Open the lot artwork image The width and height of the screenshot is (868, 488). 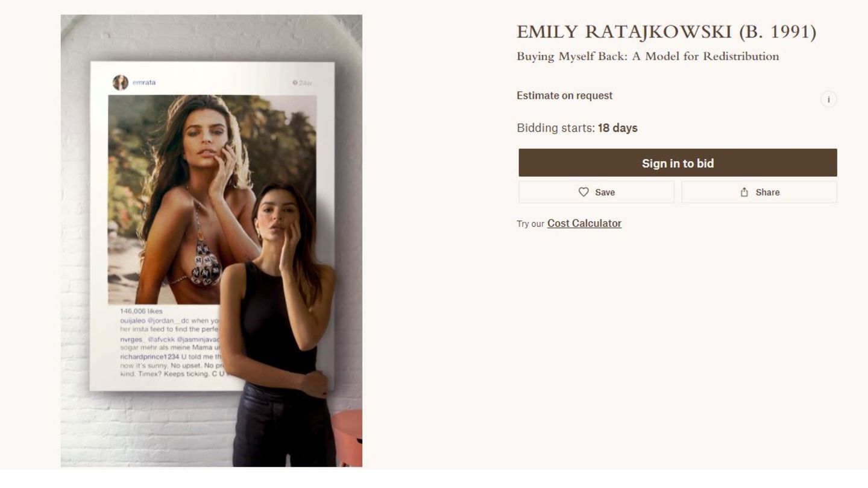click(x=212, y=241)
